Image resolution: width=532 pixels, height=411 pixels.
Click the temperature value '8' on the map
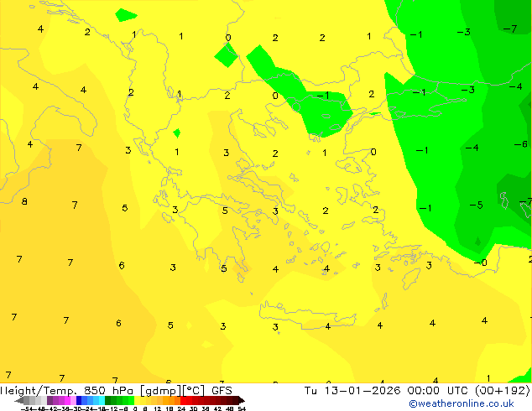tap(24, 201)
